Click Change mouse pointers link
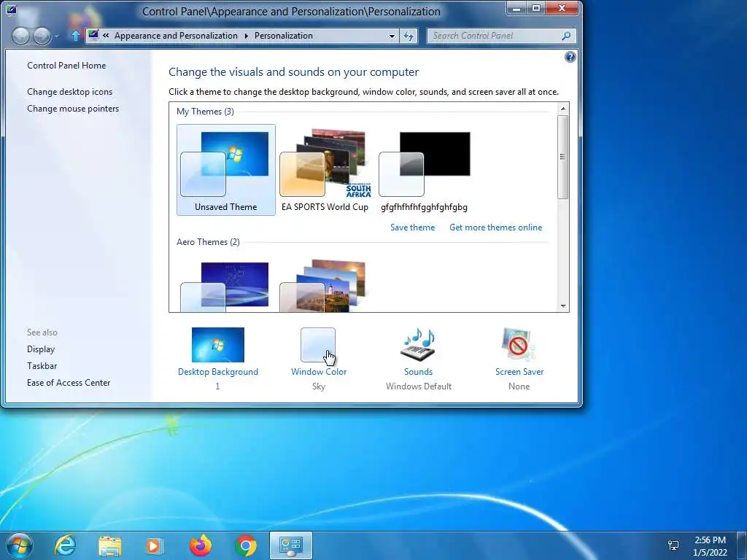747x560 pixels. pos(73,109)
